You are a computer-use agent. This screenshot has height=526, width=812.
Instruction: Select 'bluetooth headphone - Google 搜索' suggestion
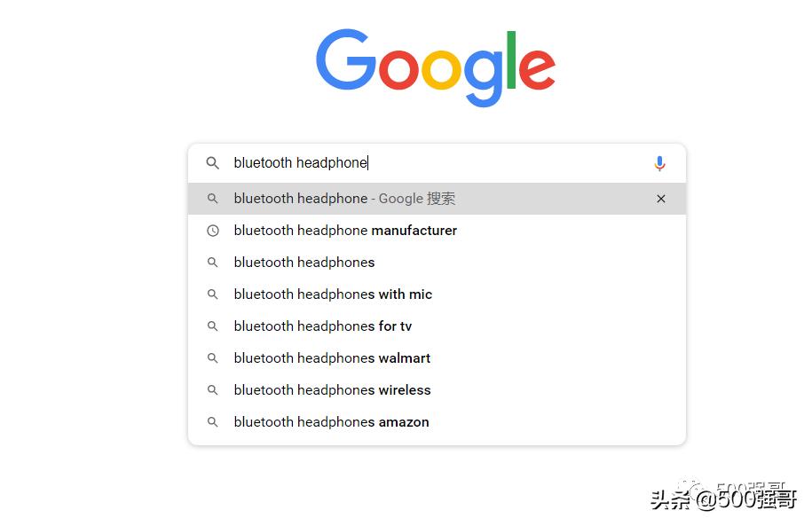click(x=344, y=199)
